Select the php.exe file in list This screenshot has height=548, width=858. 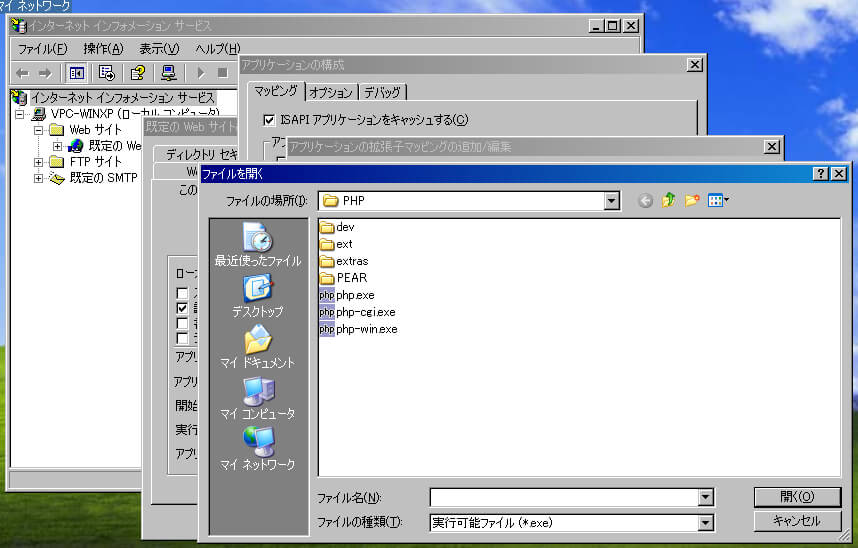click(353, 295)
